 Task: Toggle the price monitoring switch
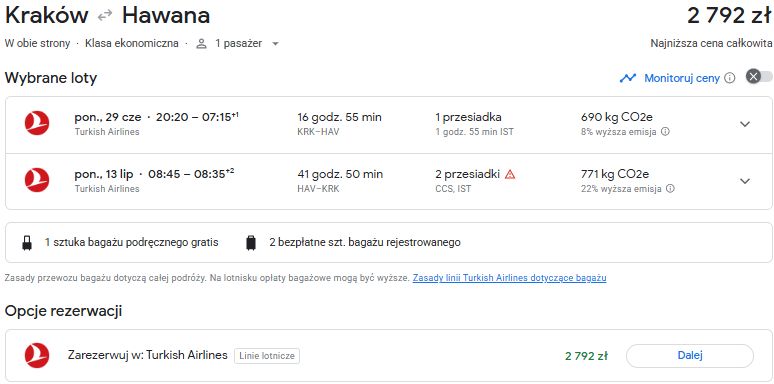coord(759,77)
